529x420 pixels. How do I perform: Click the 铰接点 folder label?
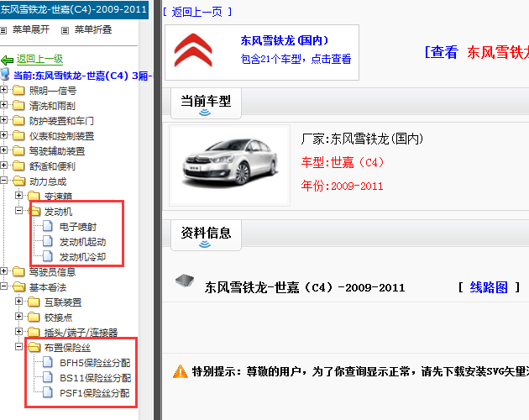click(59, 318)
